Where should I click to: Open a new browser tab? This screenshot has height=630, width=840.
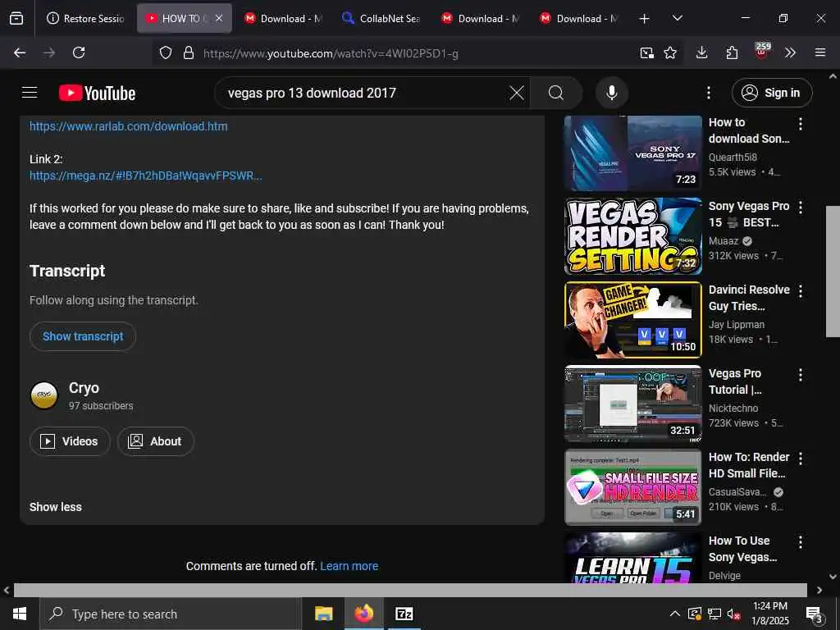[x=645, y=19]
